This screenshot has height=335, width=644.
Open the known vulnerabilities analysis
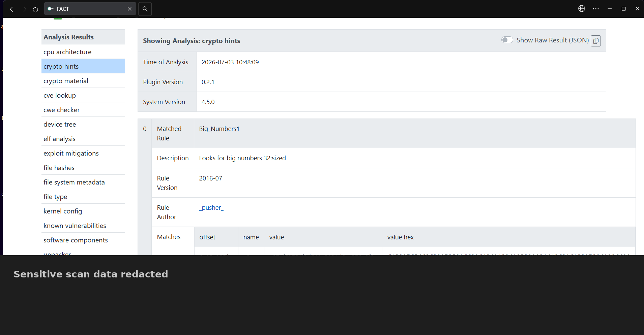click(x=83, y=226)
